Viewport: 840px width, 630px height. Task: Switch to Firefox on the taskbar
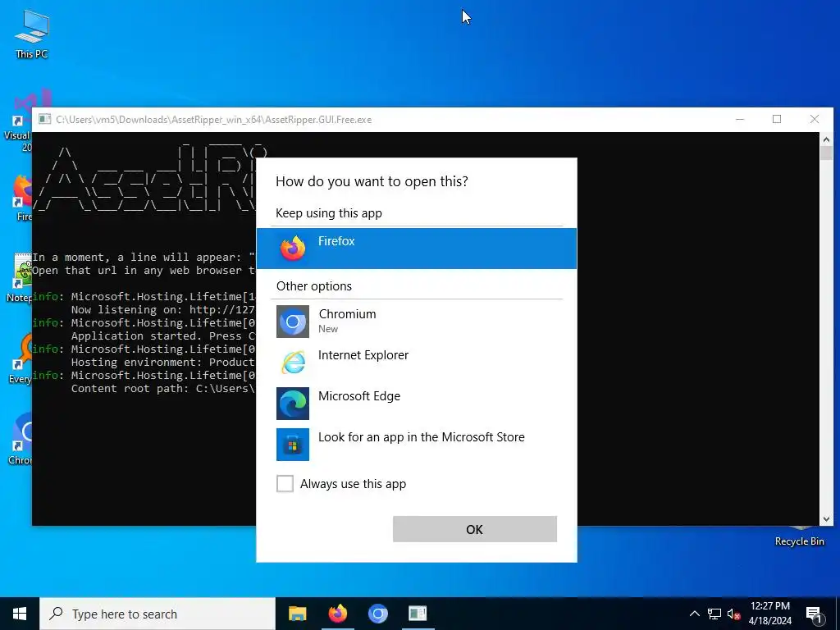[337, 614]
